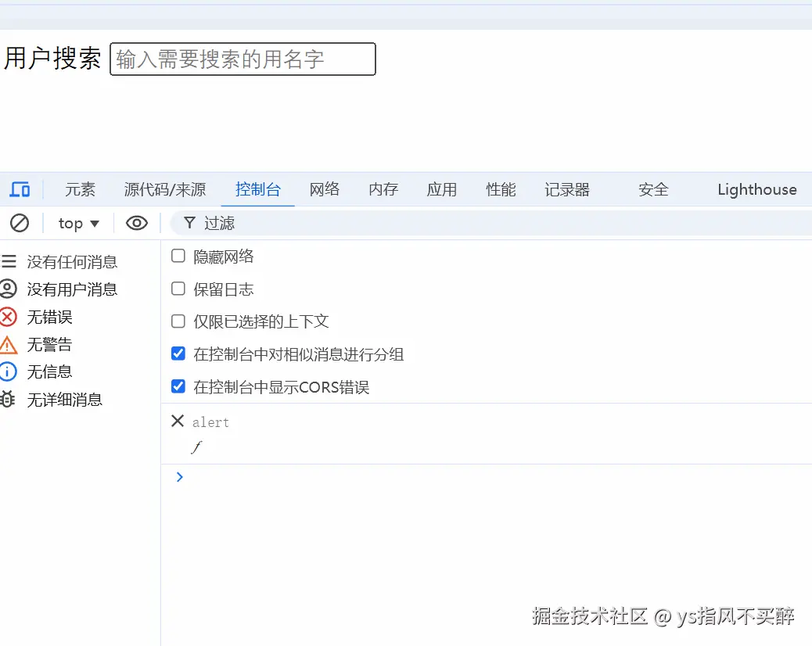Toggle the device toolbar icon
Image resolution: width=812 pixels, height=646 pixels.
[x=20, y=188]
